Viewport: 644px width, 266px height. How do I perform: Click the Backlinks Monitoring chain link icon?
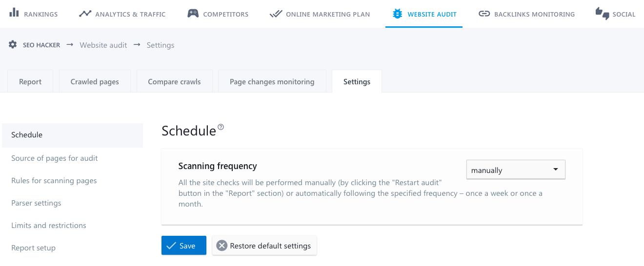point(484,14)
